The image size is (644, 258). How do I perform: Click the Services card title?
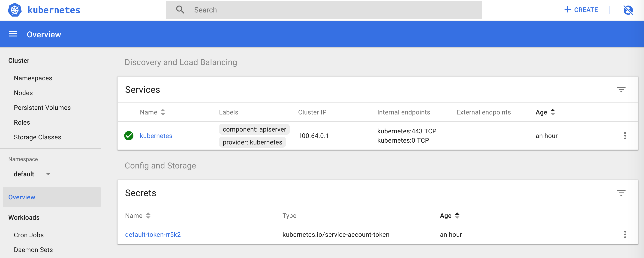(x=142, y=90)
